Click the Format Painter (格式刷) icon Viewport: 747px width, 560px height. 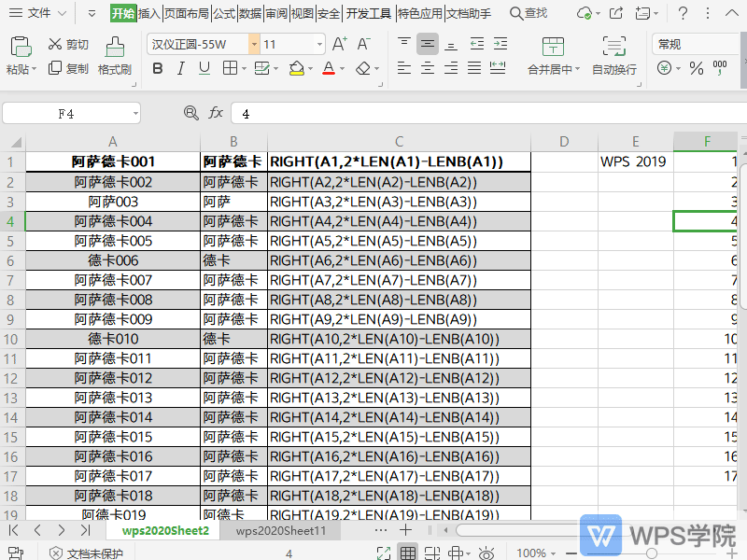115,48
